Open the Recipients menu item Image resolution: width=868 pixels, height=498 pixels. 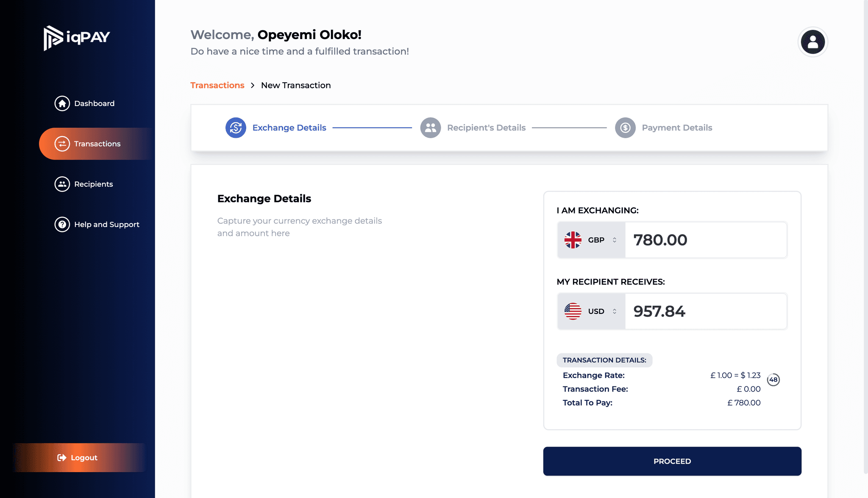[84, 184]
